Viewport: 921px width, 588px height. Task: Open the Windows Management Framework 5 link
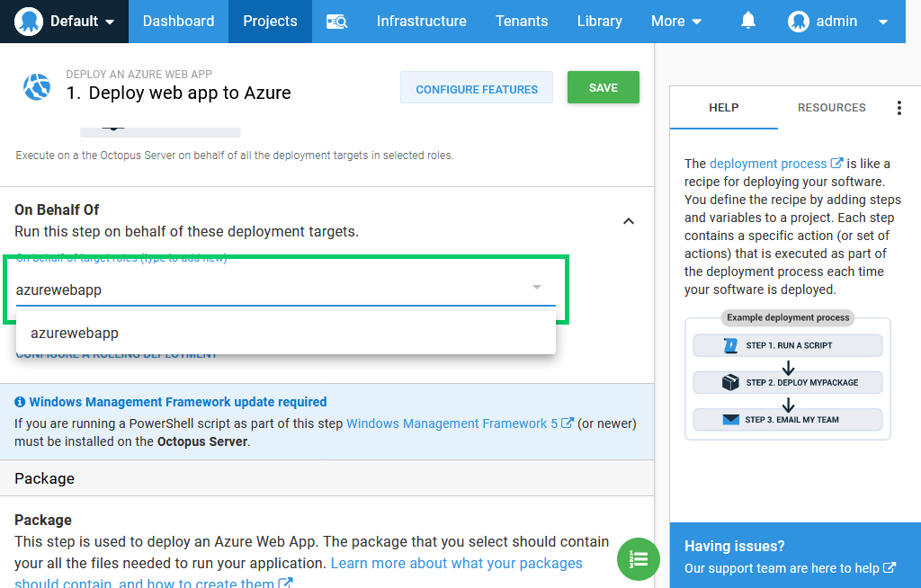click(x=460, y=423)
